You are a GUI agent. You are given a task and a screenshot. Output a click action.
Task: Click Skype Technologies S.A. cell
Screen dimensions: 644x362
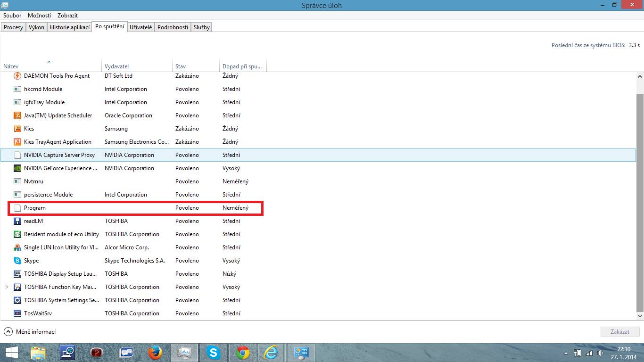135,261
